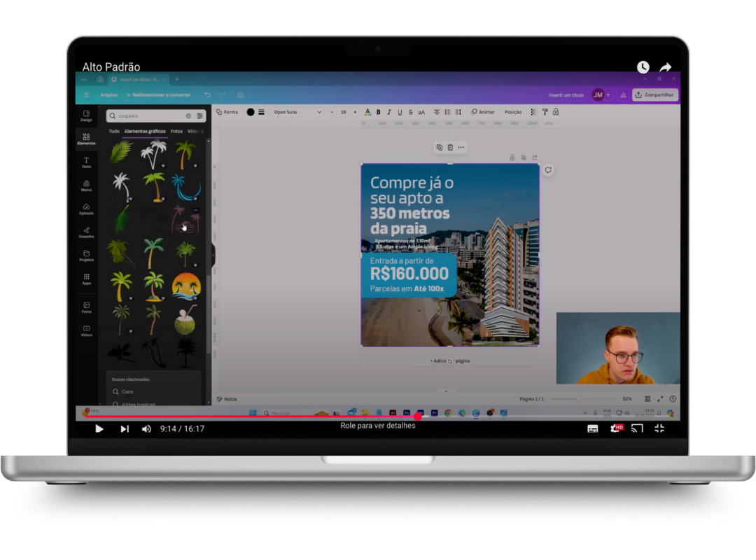
Task: Click the Compartilhar button
Action: point(655,94)
